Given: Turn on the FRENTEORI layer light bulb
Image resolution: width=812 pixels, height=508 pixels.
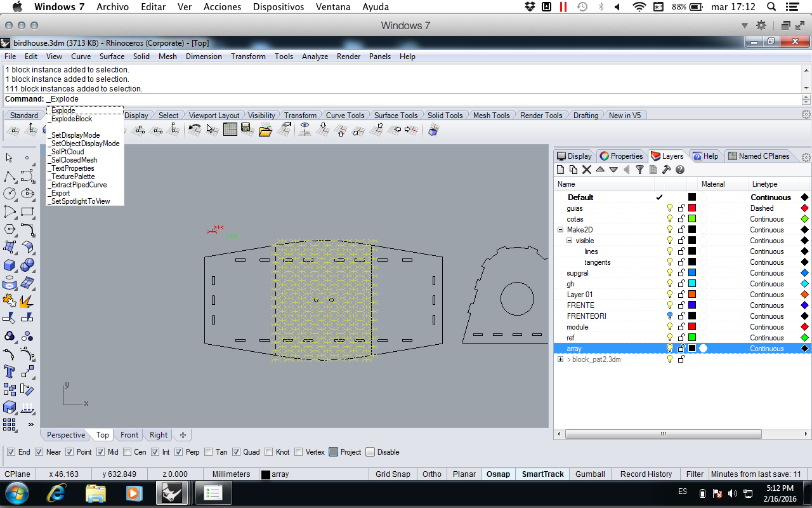Looking at the screenshot, I should click(669, 316).
